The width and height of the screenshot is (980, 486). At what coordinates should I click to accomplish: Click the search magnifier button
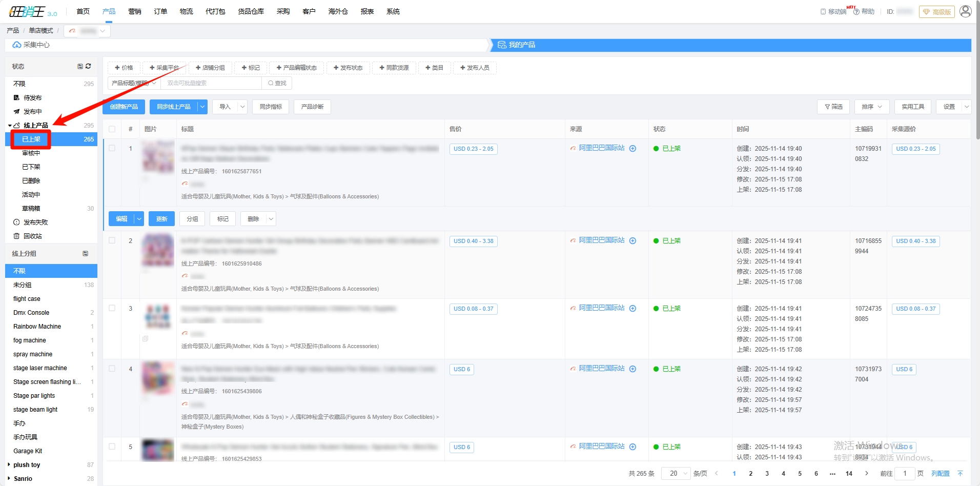[x=277, y=83]
